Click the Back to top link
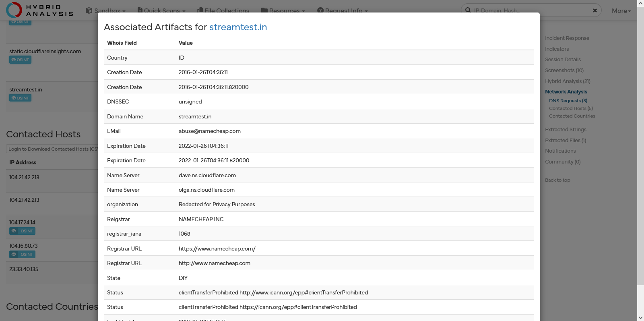 [557, 180]
